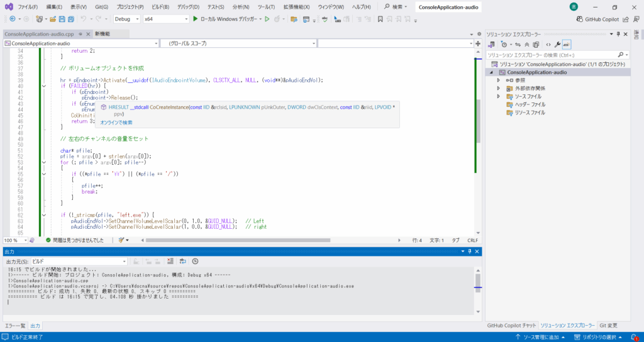Click the save all files icon
The width and height of the screenshot is (644, 342).
[71, 19]
